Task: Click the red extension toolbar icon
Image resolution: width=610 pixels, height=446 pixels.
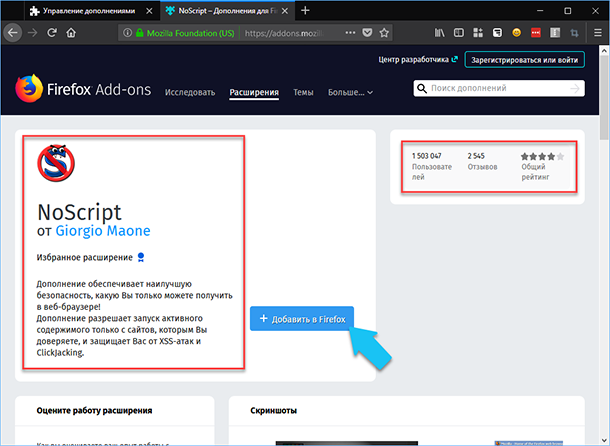Action: click(x=536, y=33)
